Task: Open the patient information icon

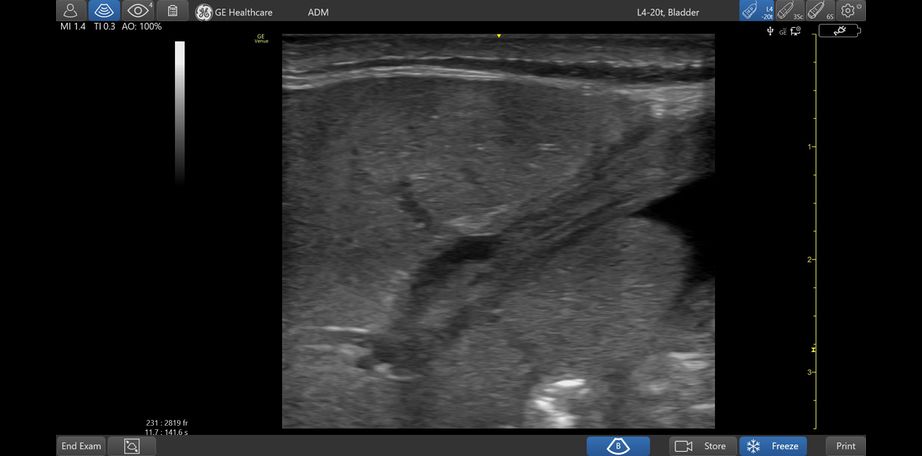Action: (71, 11)
